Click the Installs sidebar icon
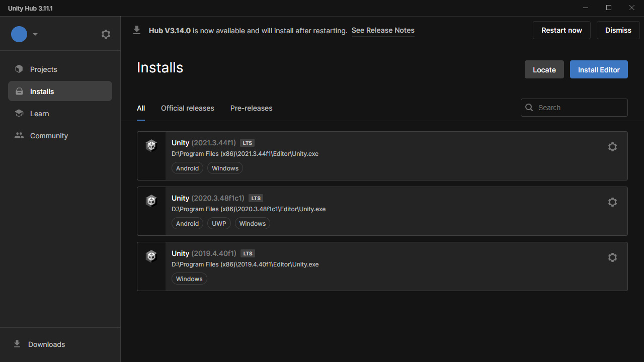This screenshot has width=644, height=362. click(19, 92)
